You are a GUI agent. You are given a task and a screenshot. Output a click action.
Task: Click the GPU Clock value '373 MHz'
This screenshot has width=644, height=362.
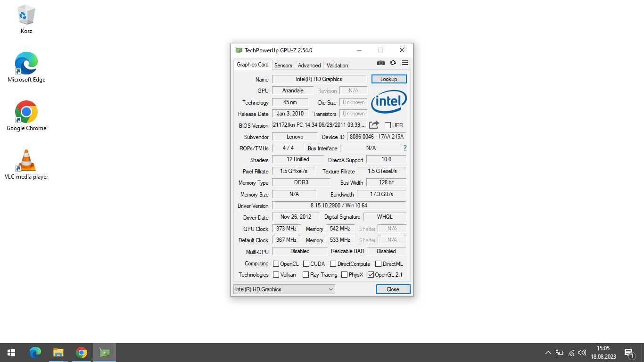[x=286, y=229]
